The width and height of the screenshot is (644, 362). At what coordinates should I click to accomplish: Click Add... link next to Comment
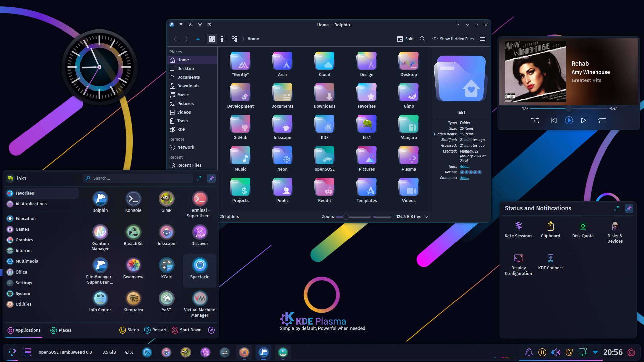[x=464, y=178]
